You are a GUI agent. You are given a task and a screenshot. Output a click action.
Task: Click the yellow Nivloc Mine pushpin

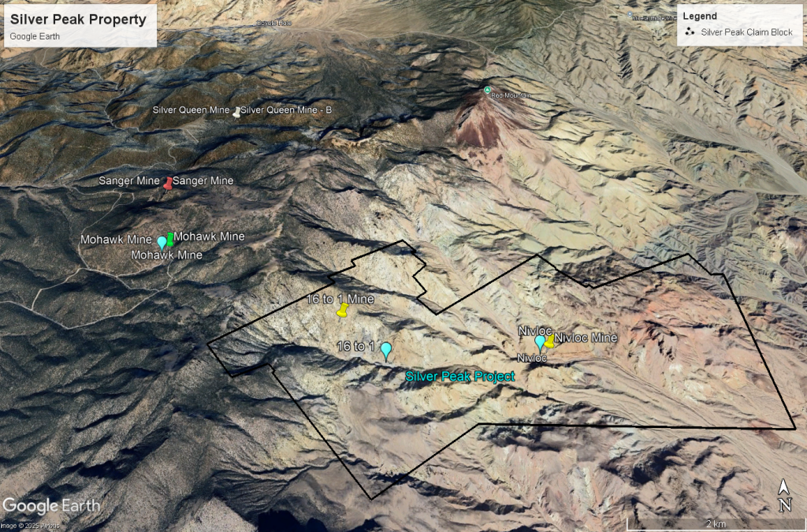click(549, 340)
